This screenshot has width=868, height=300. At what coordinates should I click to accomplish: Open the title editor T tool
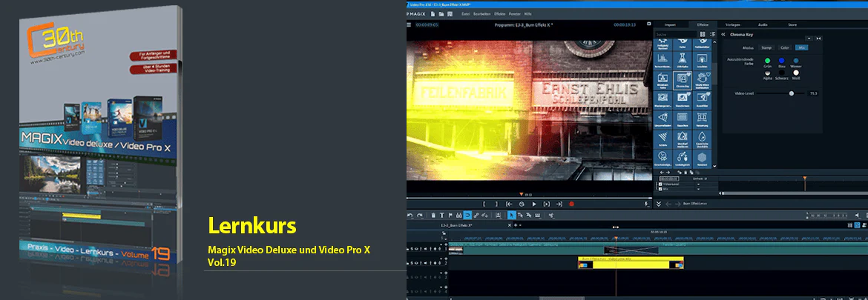tap(441, 216)
